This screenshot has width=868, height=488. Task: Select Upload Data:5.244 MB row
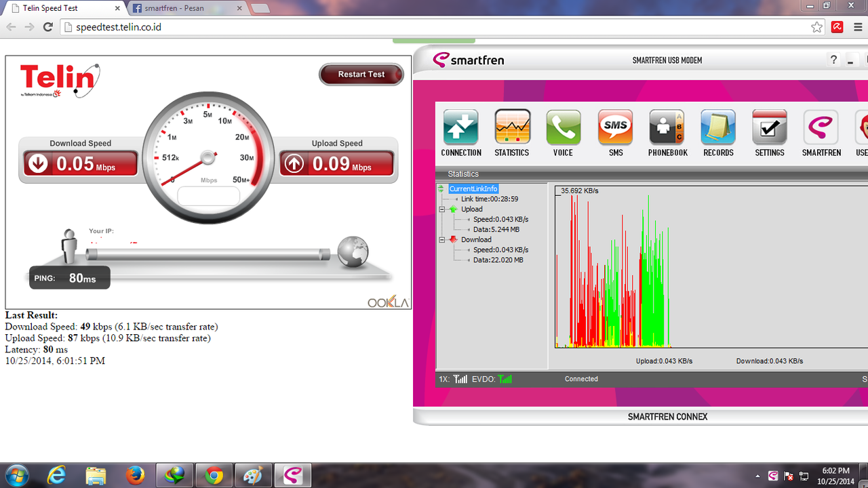tap(496, 230)
